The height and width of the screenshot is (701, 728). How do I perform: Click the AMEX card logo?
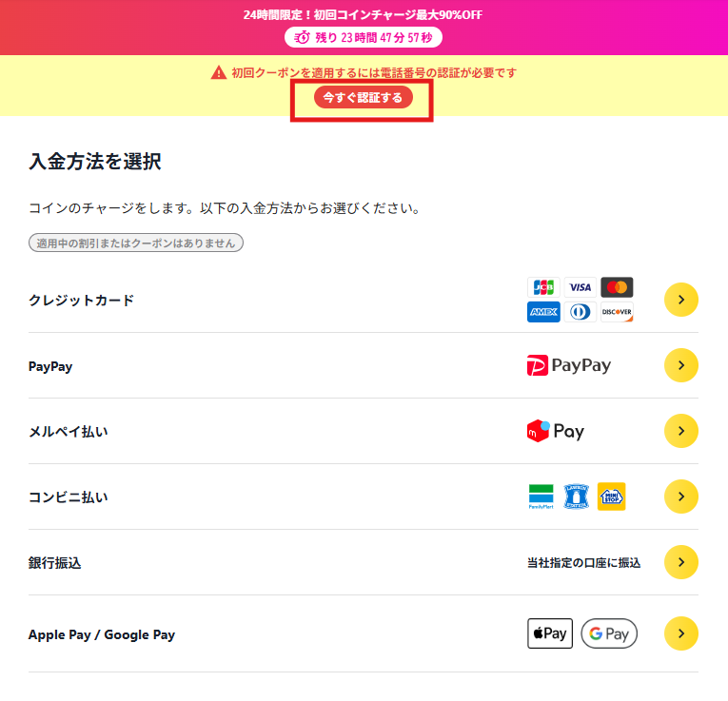pyautogui.click(x=543, y=312)
